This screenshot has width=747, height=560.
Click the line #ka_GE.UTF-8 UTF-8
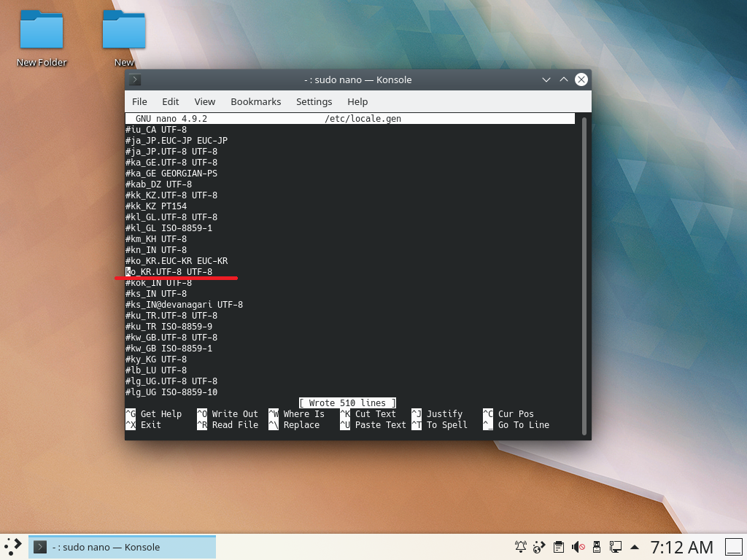171,163
